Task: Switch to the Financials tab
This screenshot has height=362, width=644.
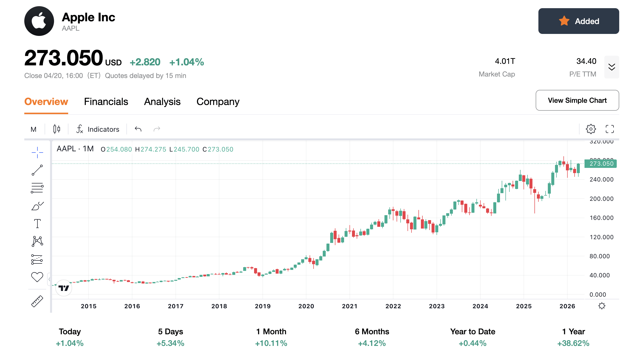Action: [106, 102]
